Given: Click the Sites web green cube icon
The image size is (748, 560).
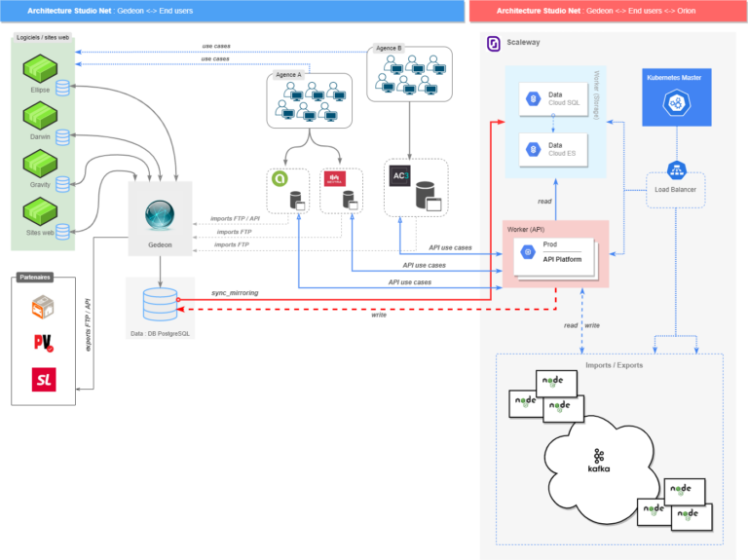Looking at the screenshot, I should 40,211.
